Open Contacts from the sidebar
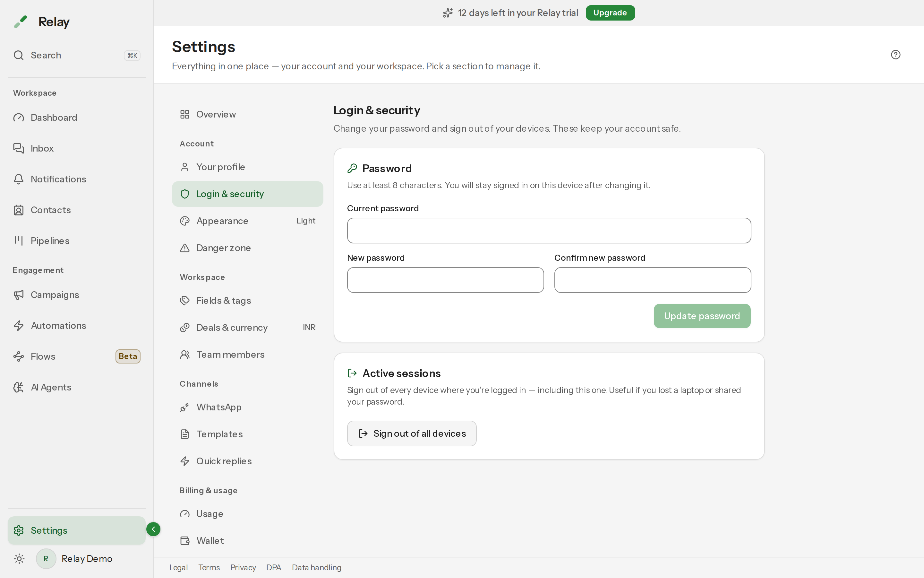 (76, 210)
